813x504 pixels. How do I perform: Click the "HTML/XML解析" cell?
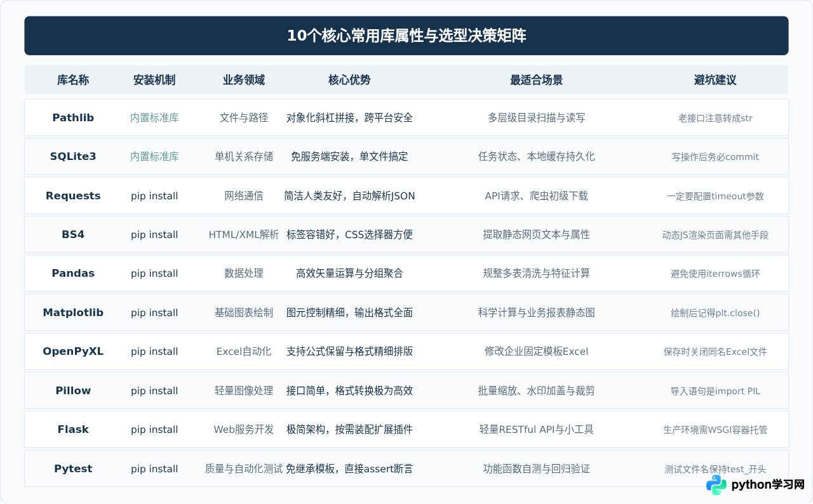[244, 234]
